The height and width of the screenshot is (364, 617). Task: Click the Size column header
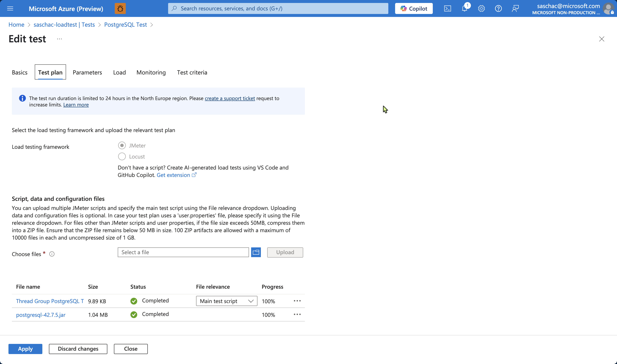point(93,287)
